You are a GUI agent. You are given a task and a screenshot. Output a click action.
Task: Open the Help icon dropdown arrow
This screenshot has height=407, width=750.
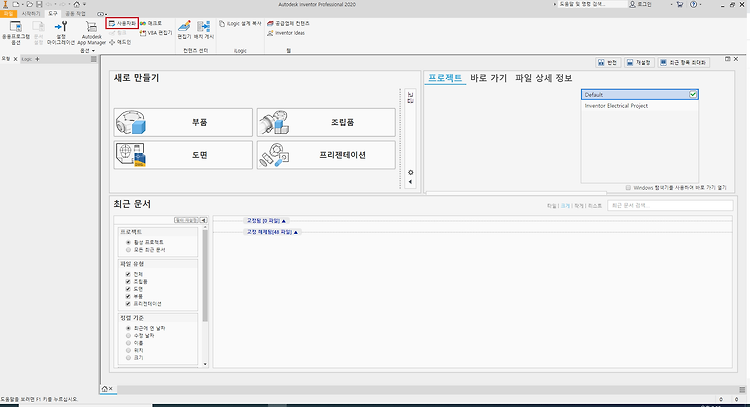(x=701, y=4)
